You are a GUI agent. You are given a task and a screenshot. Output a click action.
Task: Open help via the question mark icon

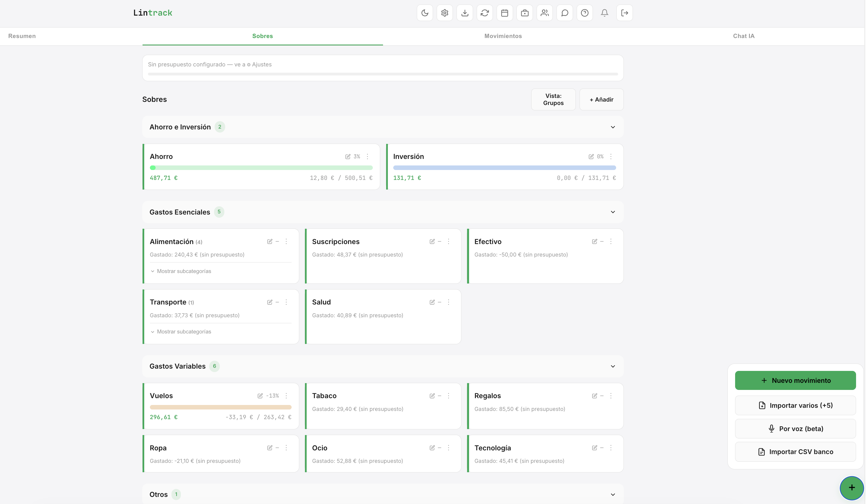click(584, 13)
